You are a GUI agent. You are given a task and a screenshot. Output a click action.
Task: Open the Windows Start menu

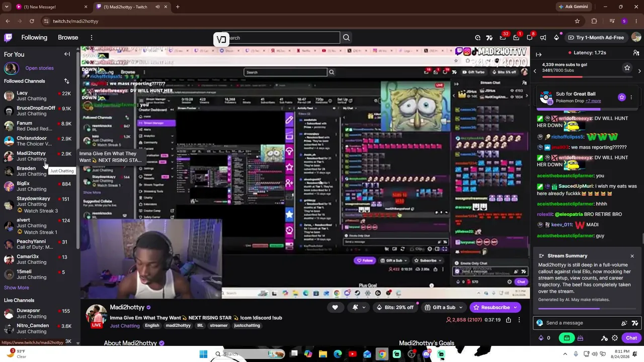(203, 354)
